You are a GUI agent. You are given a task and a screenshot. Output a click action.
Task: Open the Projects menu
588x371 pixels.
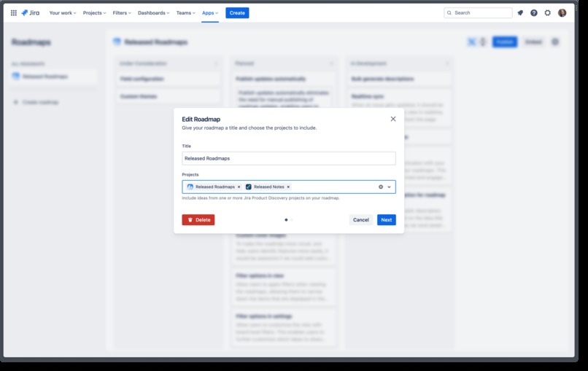pos(94,12)
